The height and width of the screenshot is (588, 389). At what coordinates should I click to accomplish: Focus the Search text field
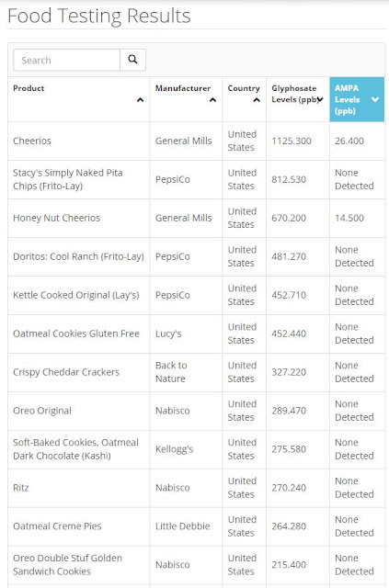(67, 60)
